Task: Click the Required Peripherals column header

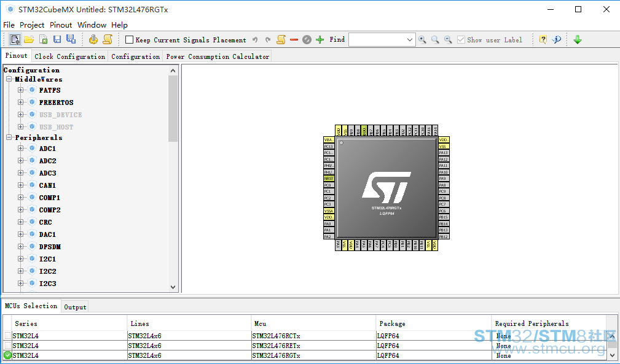Action: point(549,323)
